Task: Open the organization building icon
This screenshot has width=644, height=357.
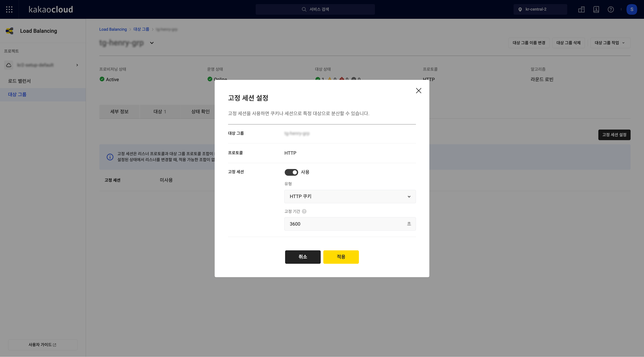Action: point(581,9)
